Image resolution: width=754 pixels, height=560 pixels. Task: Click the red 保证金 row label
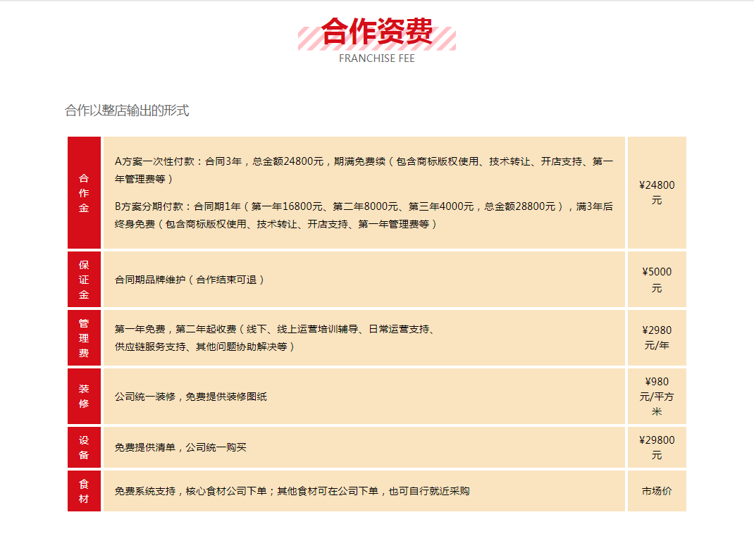[84, 279]
